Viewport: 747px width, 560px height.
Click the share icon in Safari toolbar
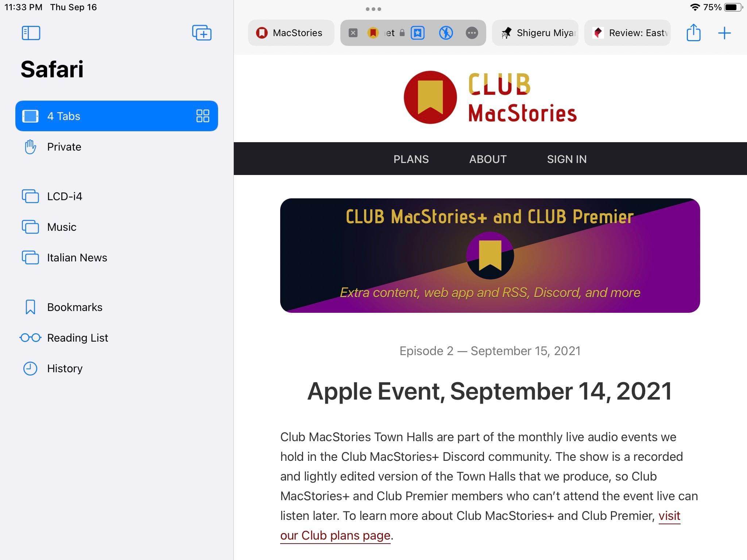[694, 32]
